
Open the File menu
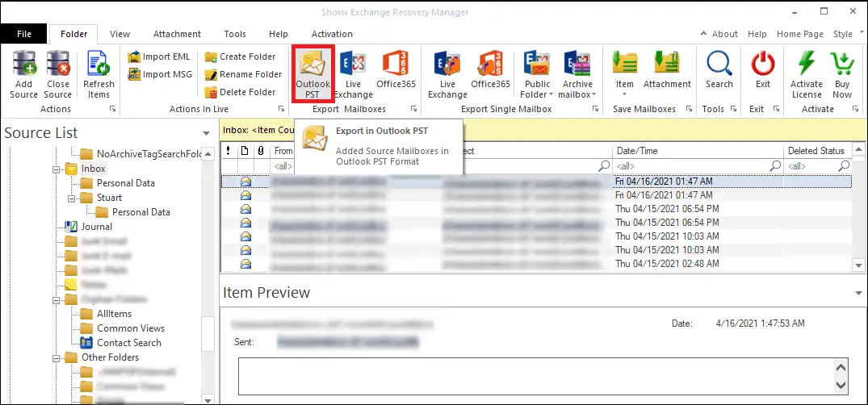23,34
